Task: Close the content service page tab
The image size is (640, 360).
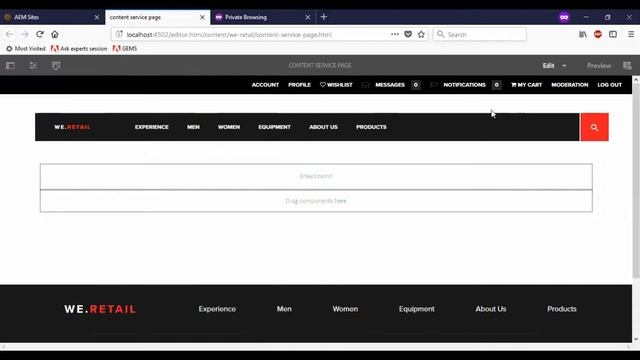Action: point(202,17)
